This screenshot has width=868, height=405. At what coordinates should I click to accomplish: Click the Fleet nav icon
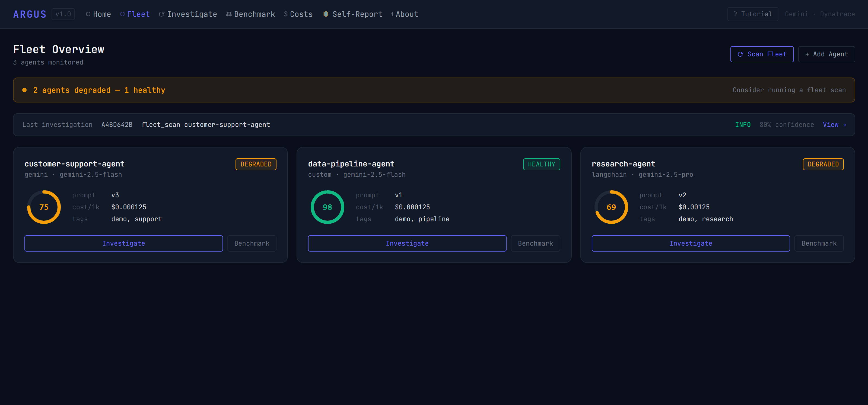tap(122, 14)
